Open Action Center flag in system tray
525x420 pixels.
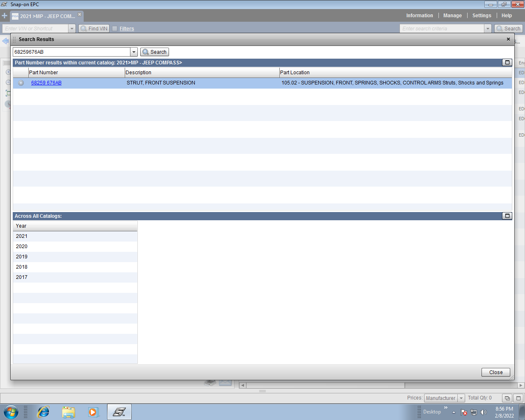point(464,412)
